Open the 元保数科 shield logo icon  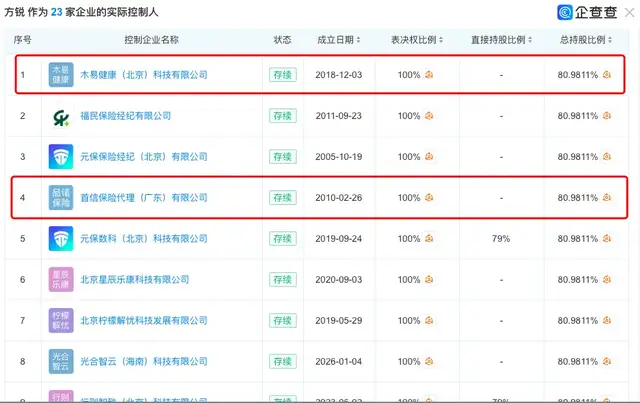(x=61, y=238)
